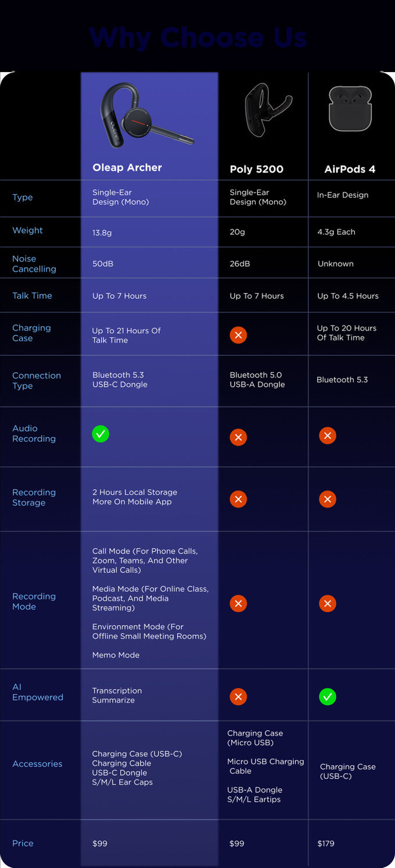Select the Oleap Archer column heading
395x868 pixels.
tap(127, 167)
